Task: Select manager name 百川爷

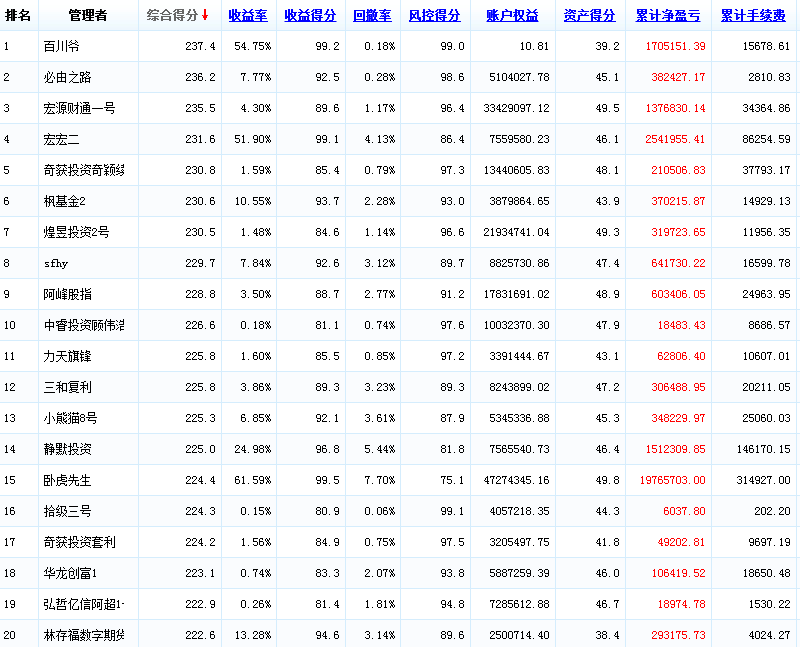Action: point(61,46)
